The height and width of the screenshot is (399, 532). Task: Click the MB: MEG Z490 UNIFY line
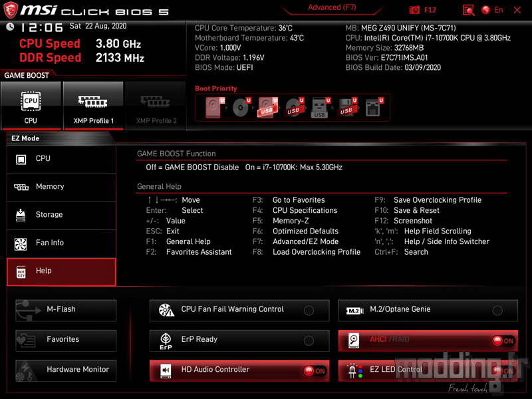pos(401,28)
